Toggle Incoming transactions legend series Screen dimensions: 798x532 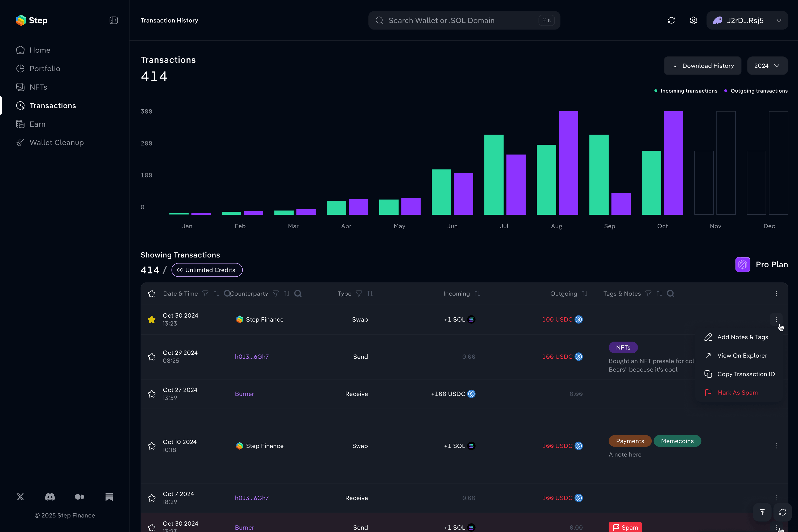pyautogui.click(x=686, y=91)
